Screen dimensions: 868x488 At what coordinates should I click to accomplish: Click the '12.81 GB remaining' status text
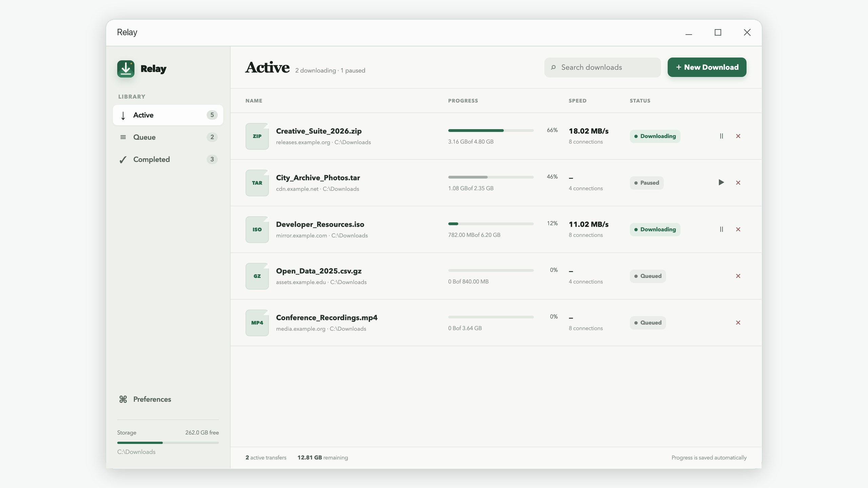[x=322, y=457]
